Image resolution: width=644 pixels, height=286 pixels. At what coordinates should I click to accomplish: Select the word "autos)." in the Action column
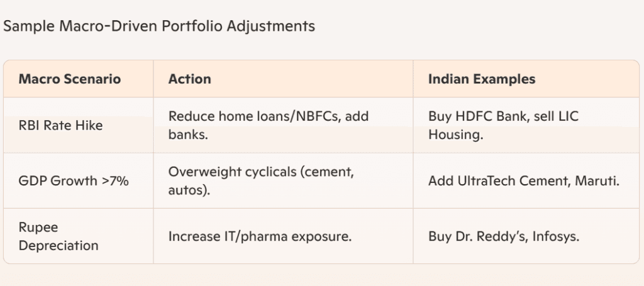(x=189, y=190)
